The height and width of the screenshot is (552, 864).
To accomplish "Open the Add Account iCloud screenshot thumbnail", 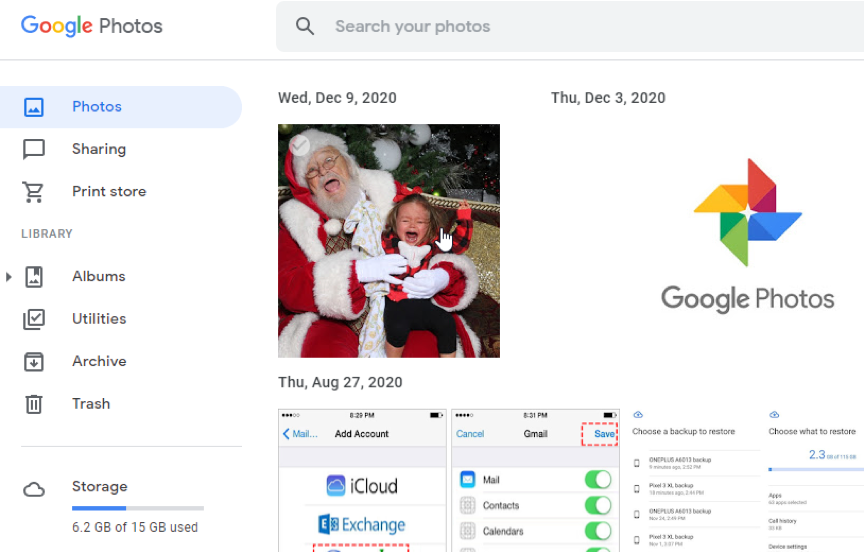I will pyautogui.click(x=362, y=480).
